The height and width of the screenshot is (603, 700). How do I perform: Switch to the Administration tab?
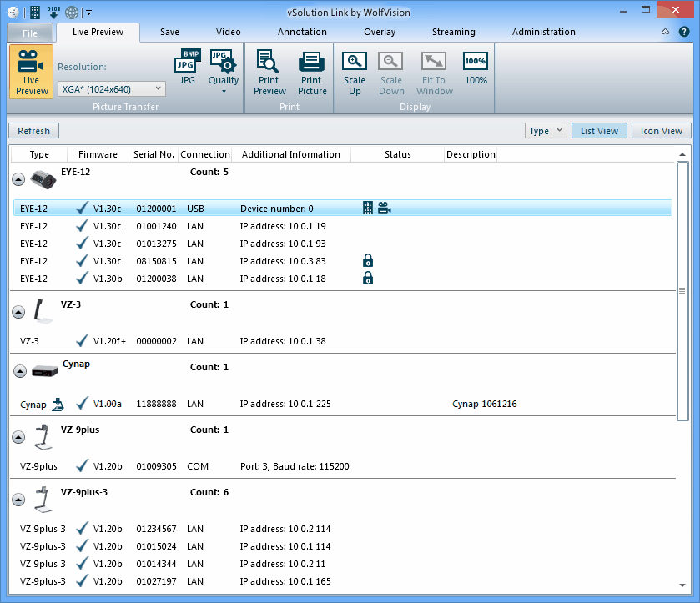click(543, 32)
